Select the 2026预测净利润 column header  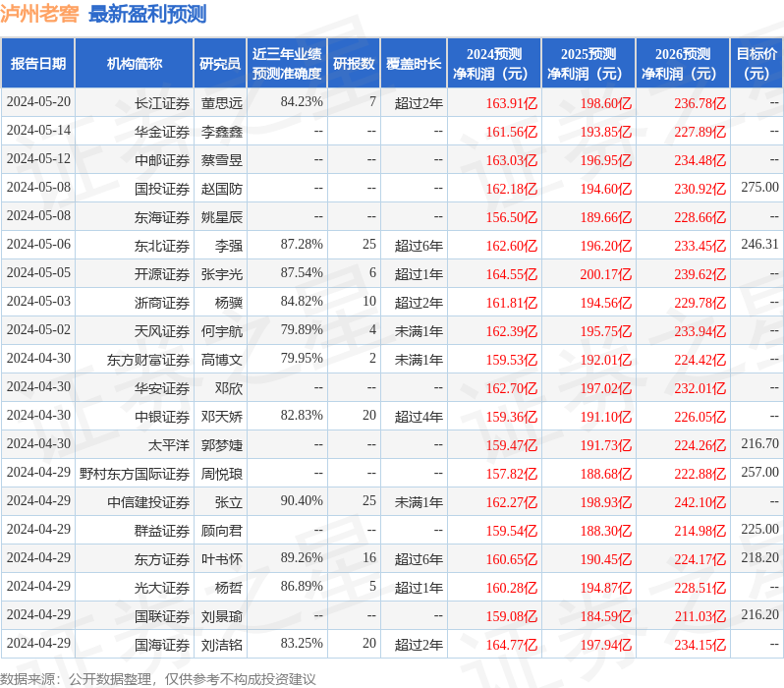(683, 64)
